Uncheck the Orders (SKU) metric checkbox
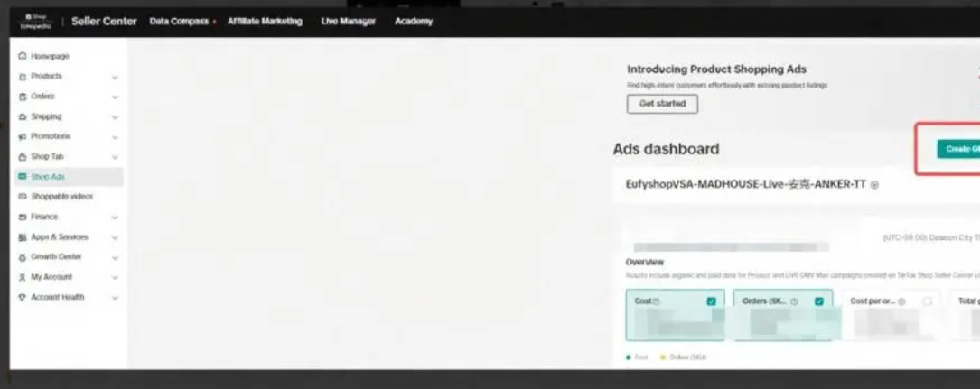Image resolution: width=980 pixels, height=389 pixels. tap(819, 301)
